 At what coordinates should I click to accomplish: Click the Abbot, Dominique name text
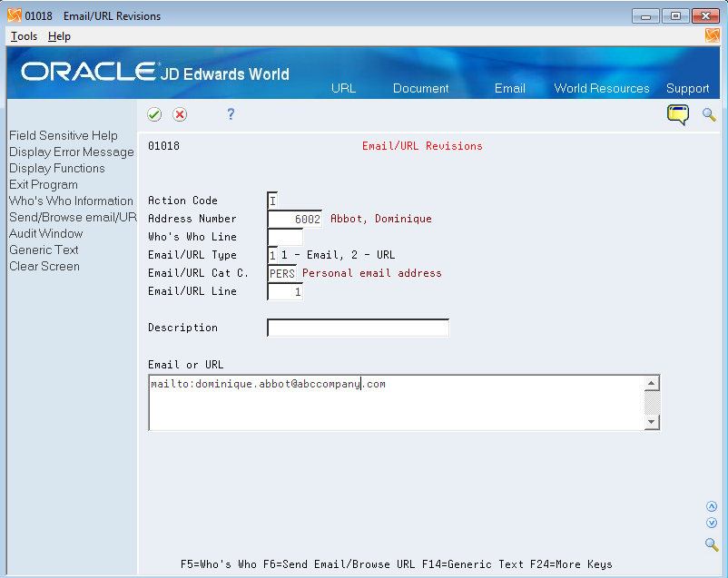point(380,219)
